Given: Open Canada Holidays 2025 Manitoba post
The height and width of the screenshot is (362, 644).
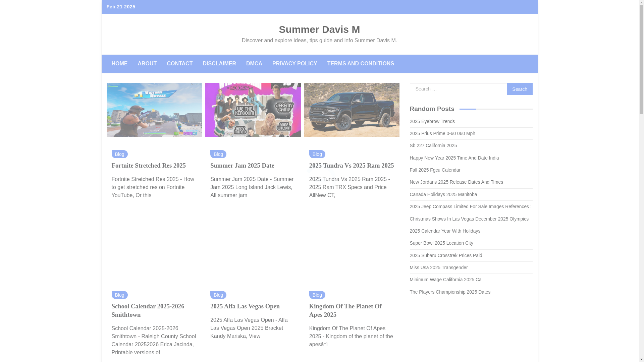Looking at the screenshot, I should [443, 194].
